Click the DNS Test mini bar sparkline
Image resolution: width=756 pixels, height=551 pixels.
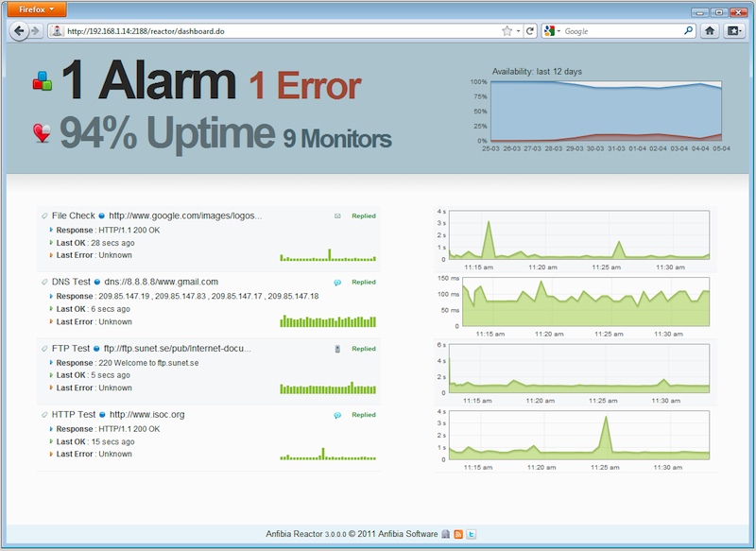[x=328, y=321]
